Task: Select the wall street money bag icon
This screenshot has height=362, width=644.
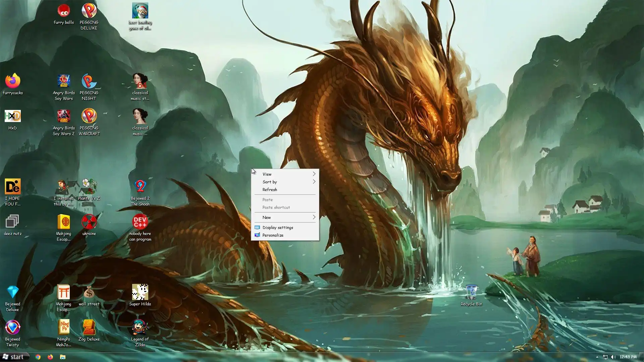Action: pyautogui.click(x=89, y=292)
